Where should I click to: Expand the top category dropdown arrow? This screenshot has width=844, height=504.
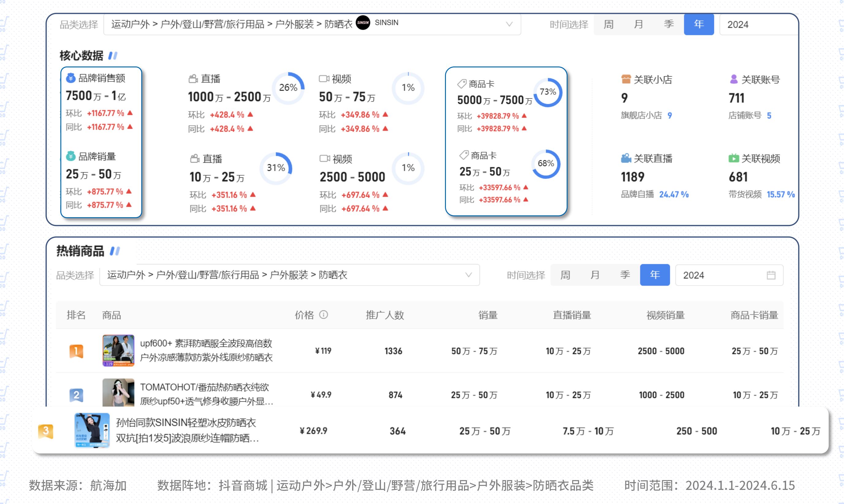click(509, 25)
